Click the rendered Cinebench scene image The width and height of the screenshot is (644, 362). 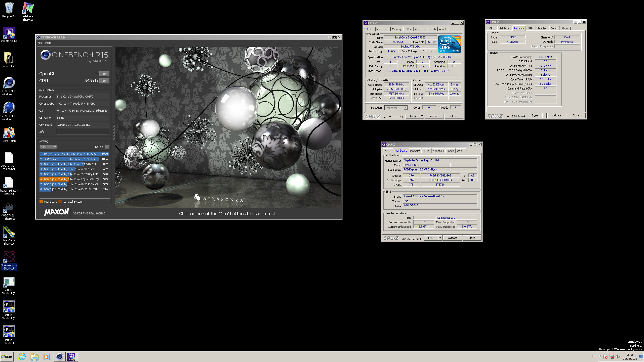tap(228, 127)
